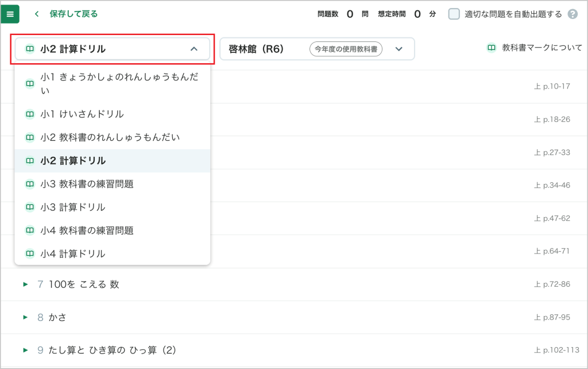Image resolution: width=588 pixels, height=369 pixels.
Task: Click page reference 上 p.72-86
Action: click(552, 284)
